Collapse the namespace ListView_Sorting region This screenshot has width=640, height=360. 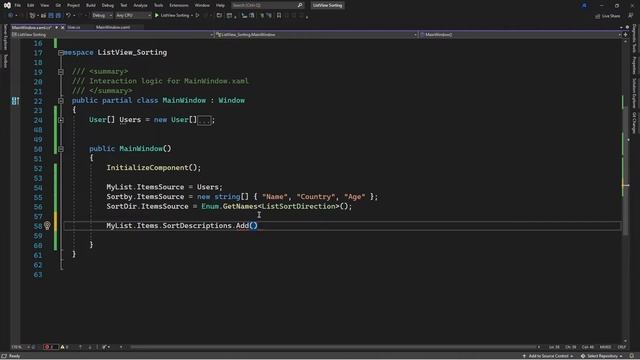tap(61, 53)
